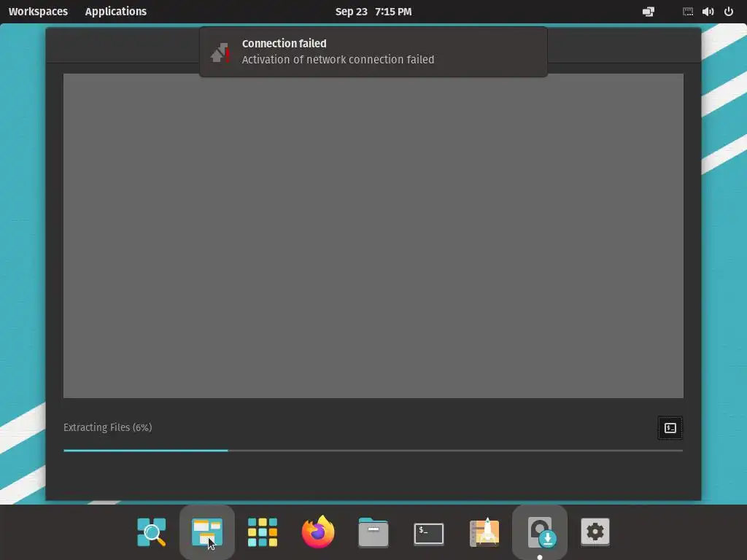This screenshot has width=747, height=560.
Task: Launch the Terminal from the dock
Action: point(429,533)
